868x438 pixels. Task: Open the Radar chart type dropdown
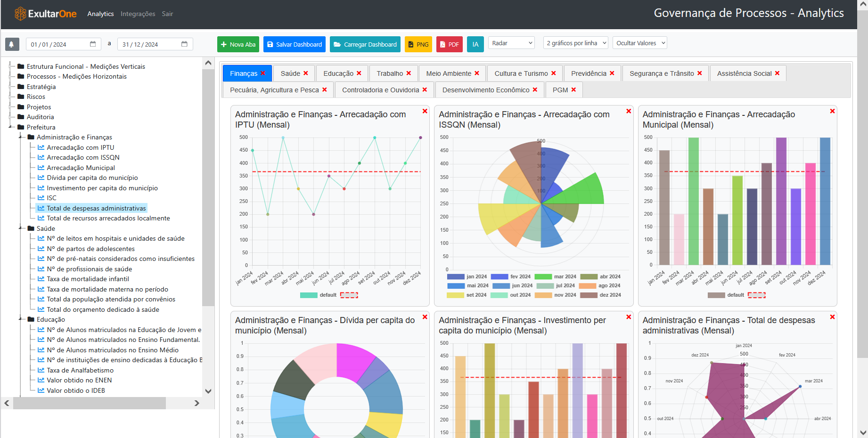(511, 42)
